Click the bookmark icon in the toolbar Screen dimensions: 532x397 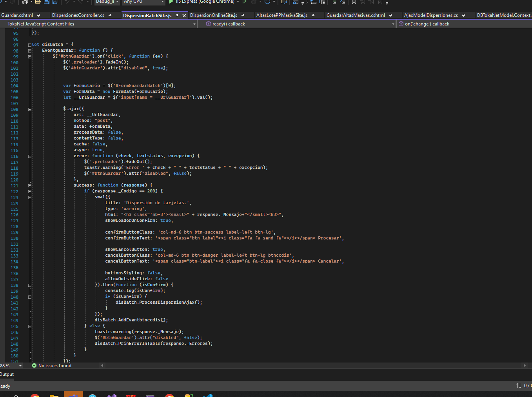(354, 2)
